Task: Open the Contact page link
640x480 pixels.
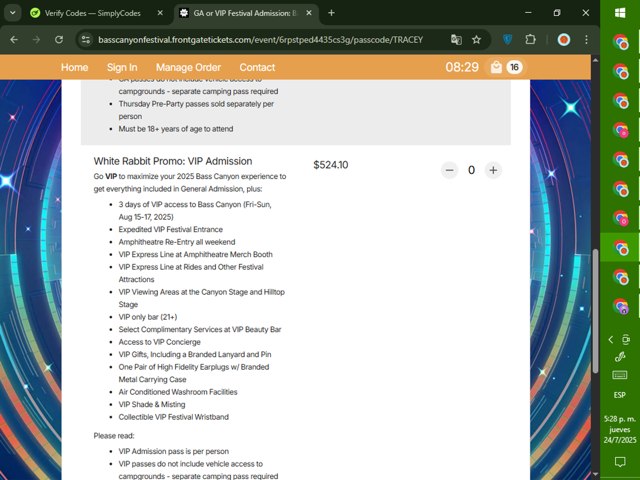Action: point(257,67)
